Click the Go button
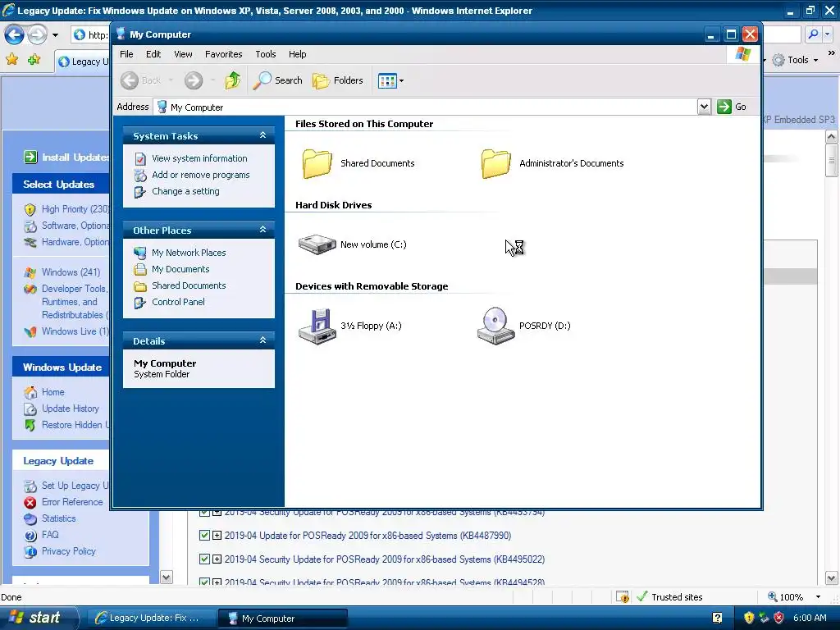This screenshot has width=840, height=630. pos(732,107)
